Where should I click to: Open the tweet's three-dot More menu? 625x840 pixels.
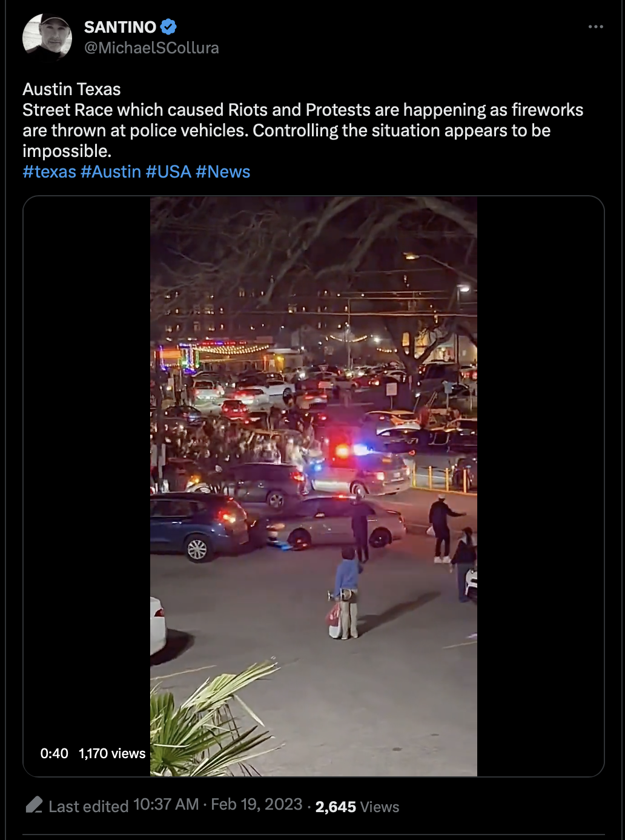pyautogui.click(x=595, y=27)
